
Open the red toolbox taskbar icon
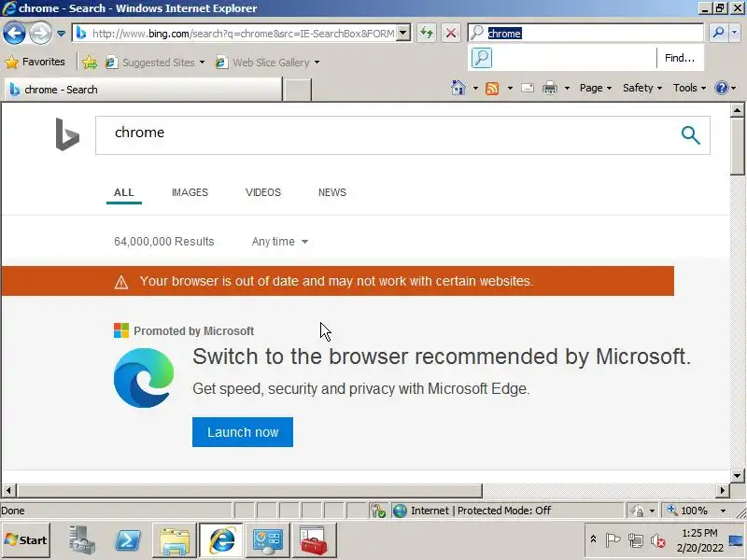click(315, 540)
